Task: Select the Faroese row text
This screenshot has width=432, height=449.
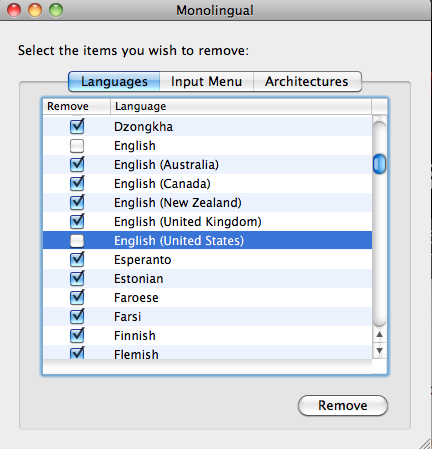Action: tap(136, 298)
